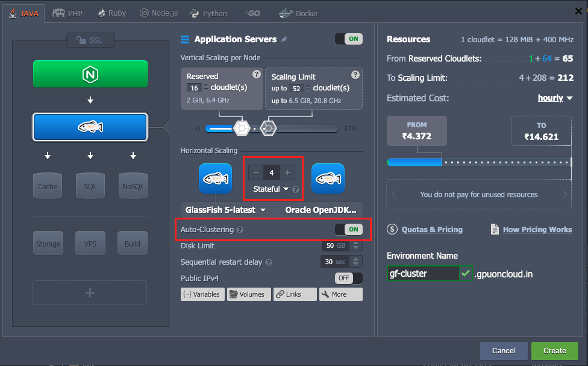Open the Quotas & Pricing link
The width and height of the screenshot is (588, 366).
tap(431, 229)
